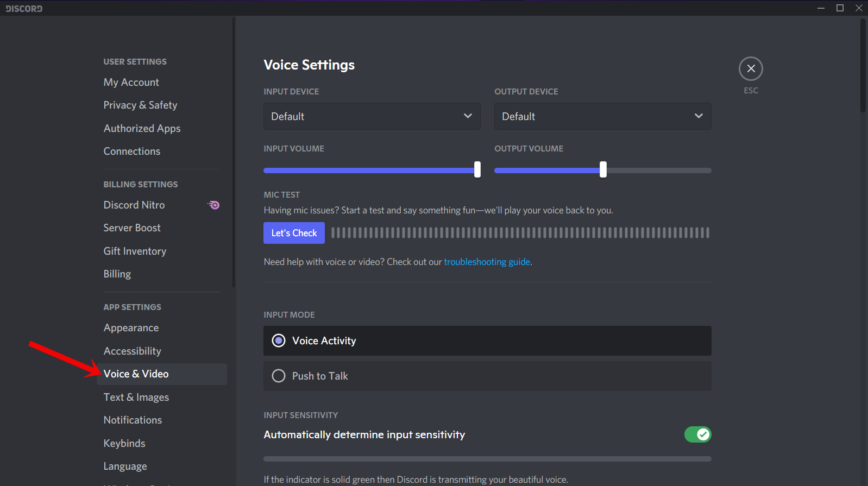This screenshot has width=868, height=486.
Task: Open the Output Device dropdown
Action: coord(603,116)
